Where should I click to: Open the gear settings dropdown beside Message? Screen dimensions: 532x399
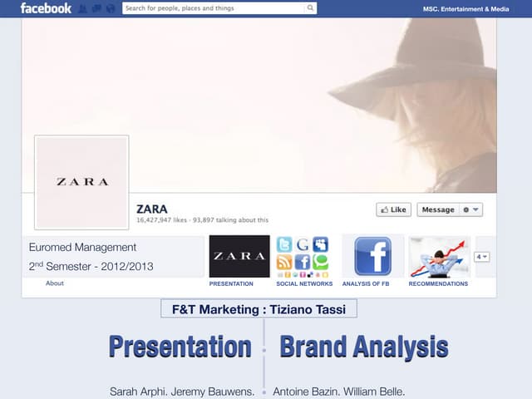(471, 209)
